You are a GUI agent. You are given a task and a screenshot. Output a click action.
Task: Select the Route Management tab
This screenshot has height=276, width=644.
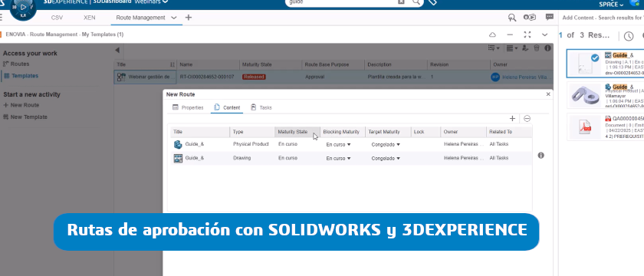tap(140, 18)
